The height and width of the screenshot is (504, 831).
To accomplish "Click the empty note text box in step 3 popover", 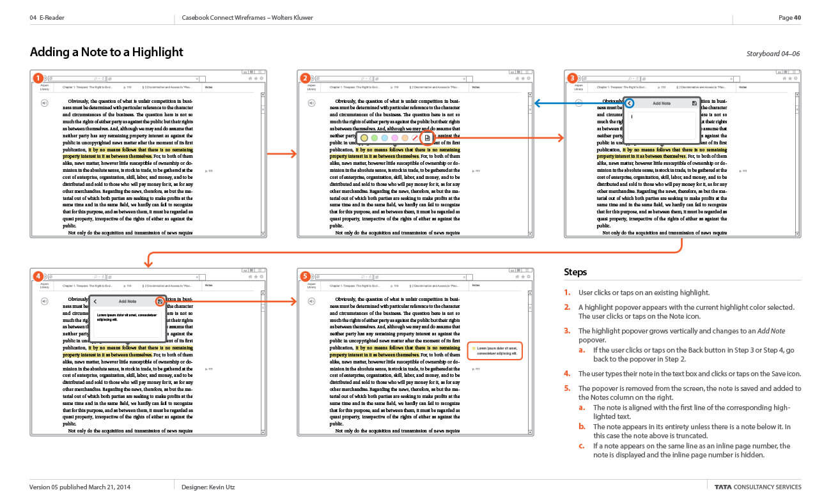I will [662, 125].
